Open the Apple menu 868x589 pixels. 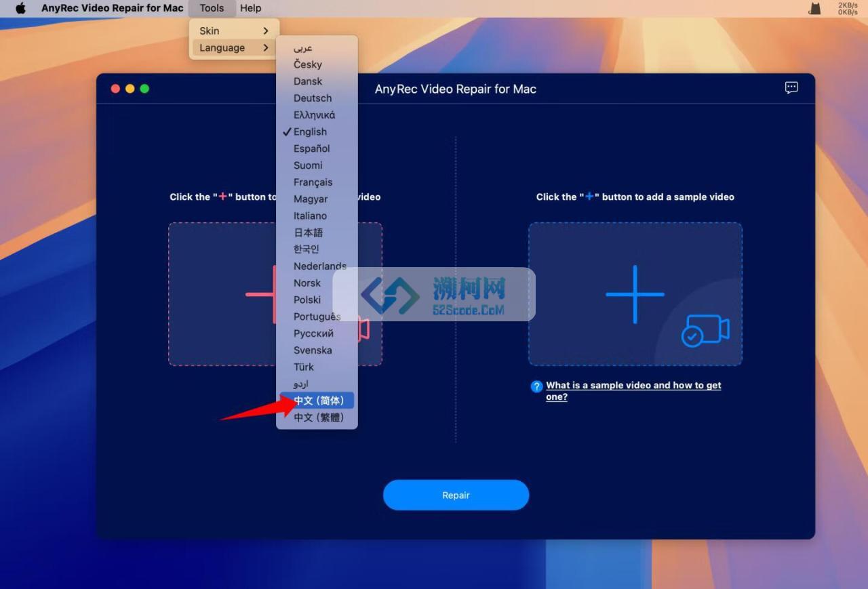tap(20, 8)
